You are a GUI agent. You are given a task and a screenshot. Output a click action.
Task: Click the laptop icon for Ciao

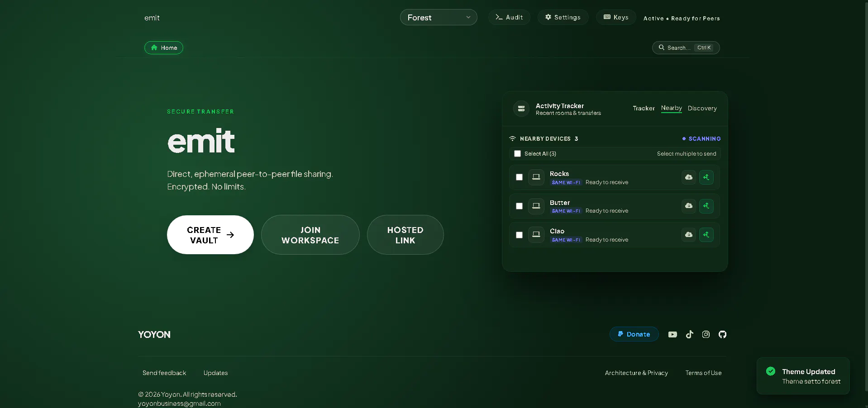(536, 234)
